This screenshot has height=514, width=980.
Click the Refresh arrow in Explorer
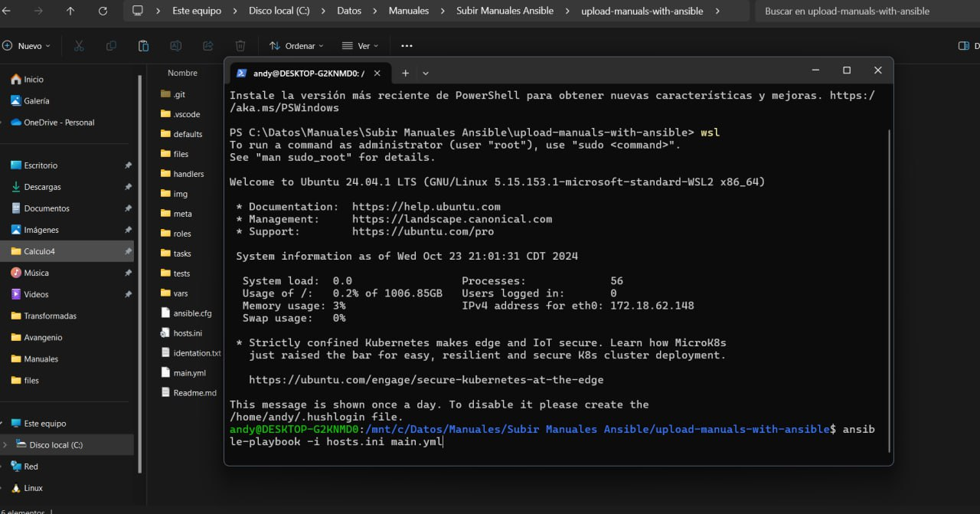tap(103, 11)
